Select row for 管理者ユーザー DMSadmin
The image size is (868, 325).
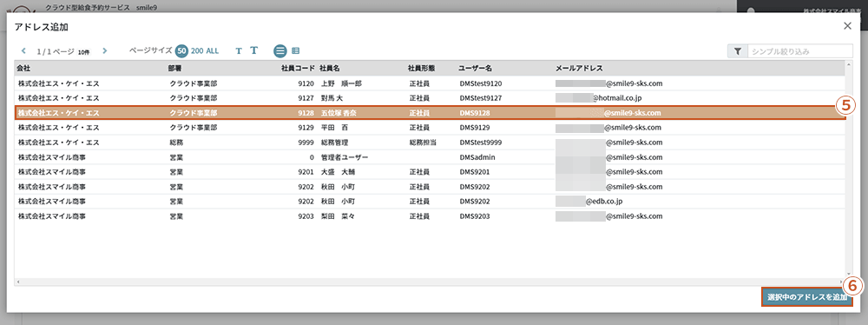pyautogui.click(x=430, y=157)
